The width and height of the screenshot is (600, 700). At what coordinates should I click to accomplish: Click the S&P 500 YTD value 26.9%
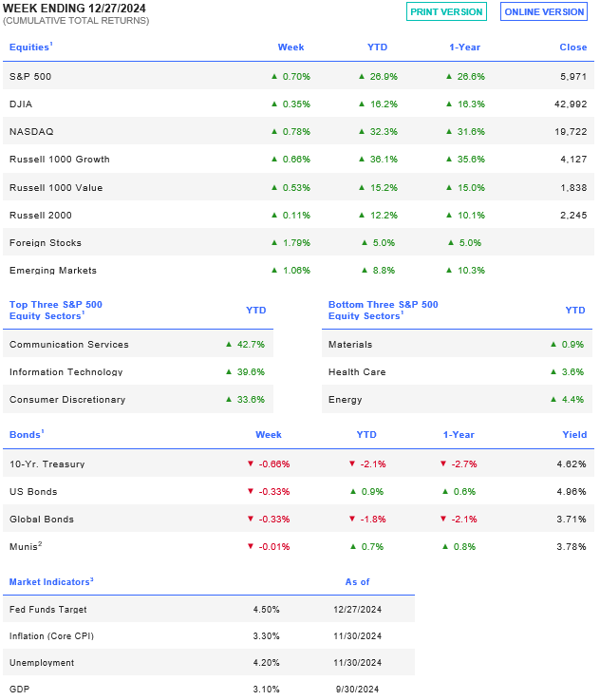click(384, 76)
